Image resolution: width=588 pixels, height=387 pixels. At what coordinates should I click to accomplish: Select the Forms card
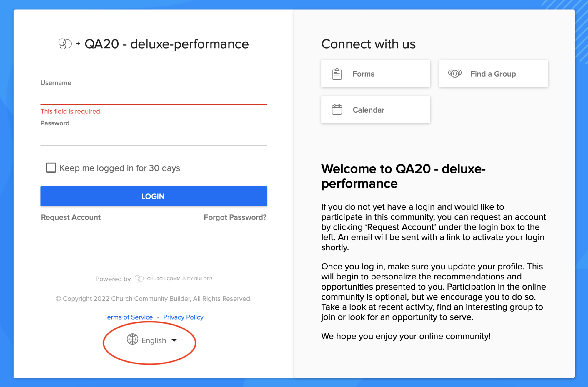(x=375, y=73)
